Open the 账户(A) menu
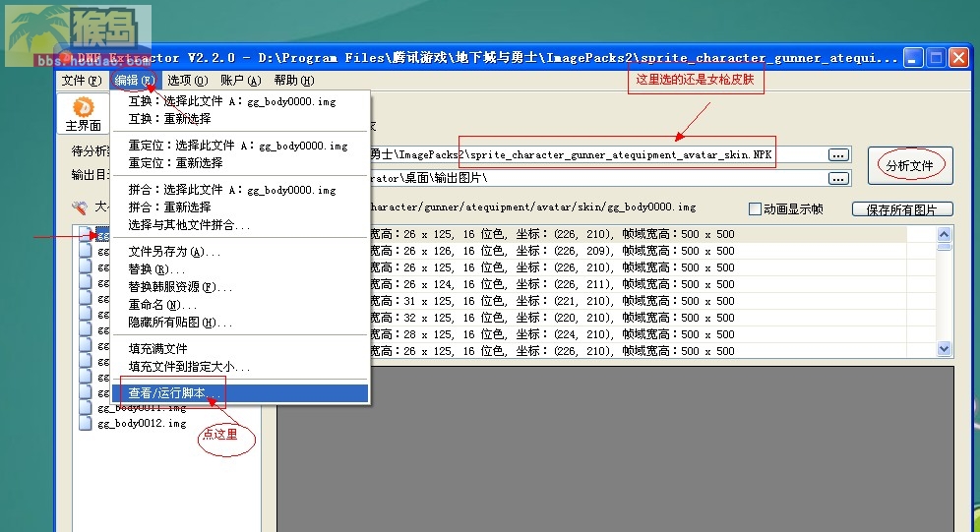Screen dimensions: 980x532 240,80
